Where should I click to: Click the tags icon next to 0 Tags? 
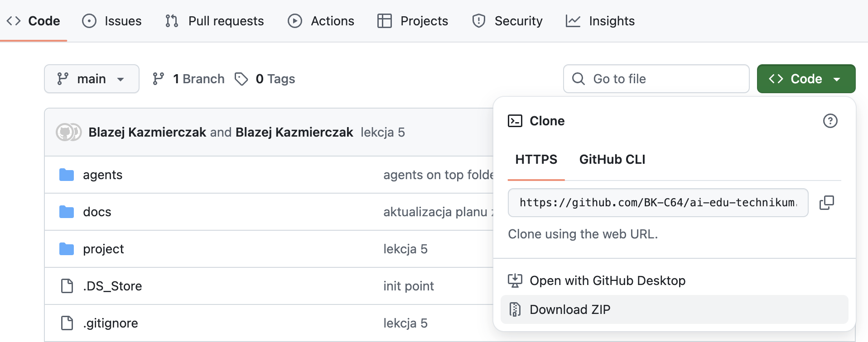tap(241, 79)
